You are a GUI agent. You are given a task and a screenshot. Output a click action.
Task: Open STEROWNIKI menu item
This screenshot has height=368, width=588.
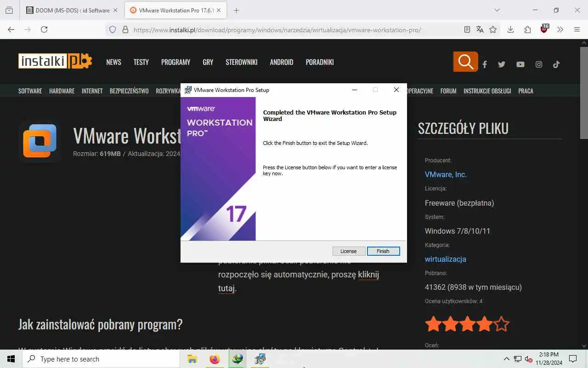pyautogui.click(x=242, y=62)
